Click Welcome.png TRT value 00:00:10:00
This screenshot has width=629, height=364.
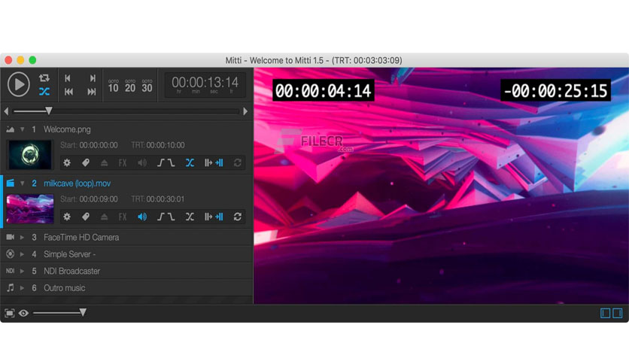(166, 144)
